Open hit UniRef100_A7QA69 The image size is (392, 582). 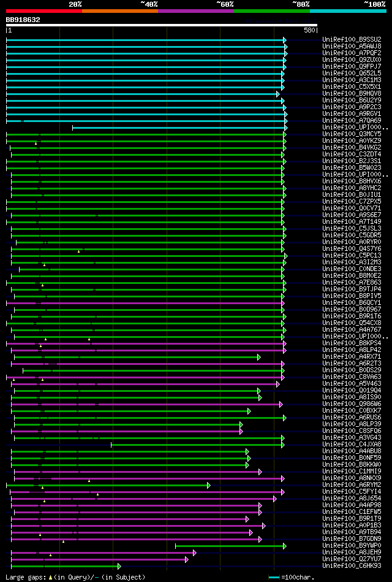point(352,121)
